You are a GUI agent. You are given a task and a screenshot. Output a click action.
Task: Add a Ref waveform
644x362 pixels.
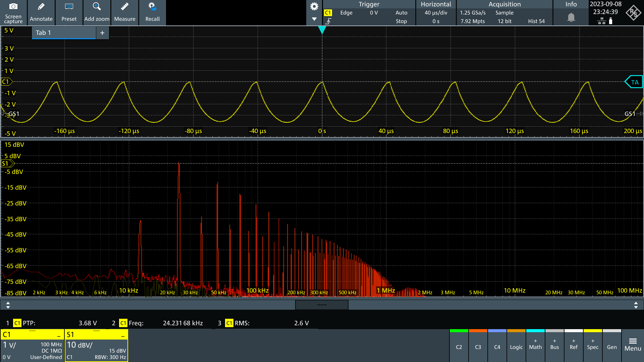[x=574, y=346]
